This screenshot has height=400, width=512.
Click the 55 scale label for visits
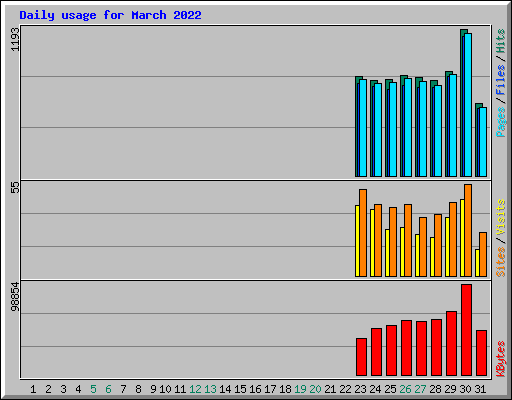tap(15, 187)
